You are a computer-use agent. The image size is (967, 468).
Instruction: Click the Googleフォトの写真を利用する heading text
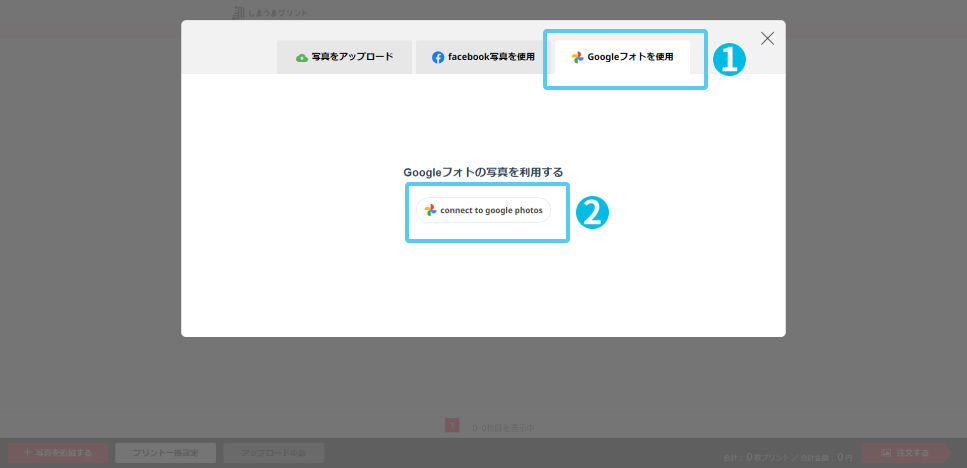[483, 172]
